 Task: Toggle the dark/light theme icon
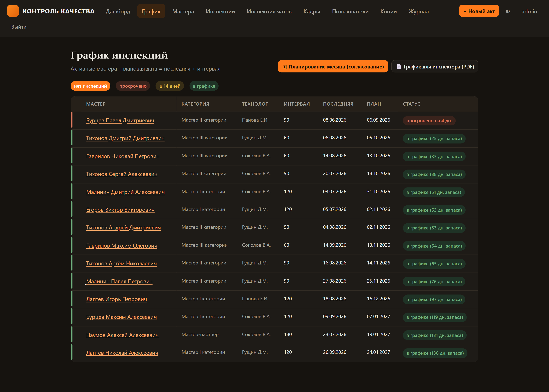(508, 11)
